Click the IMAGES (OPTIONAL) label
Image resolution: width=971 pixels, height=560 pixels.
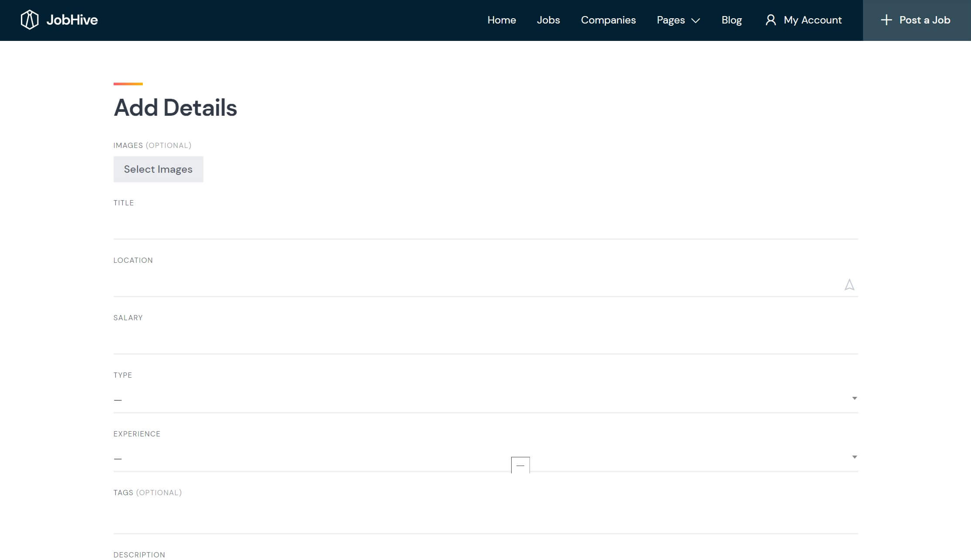tap(152, 145)
